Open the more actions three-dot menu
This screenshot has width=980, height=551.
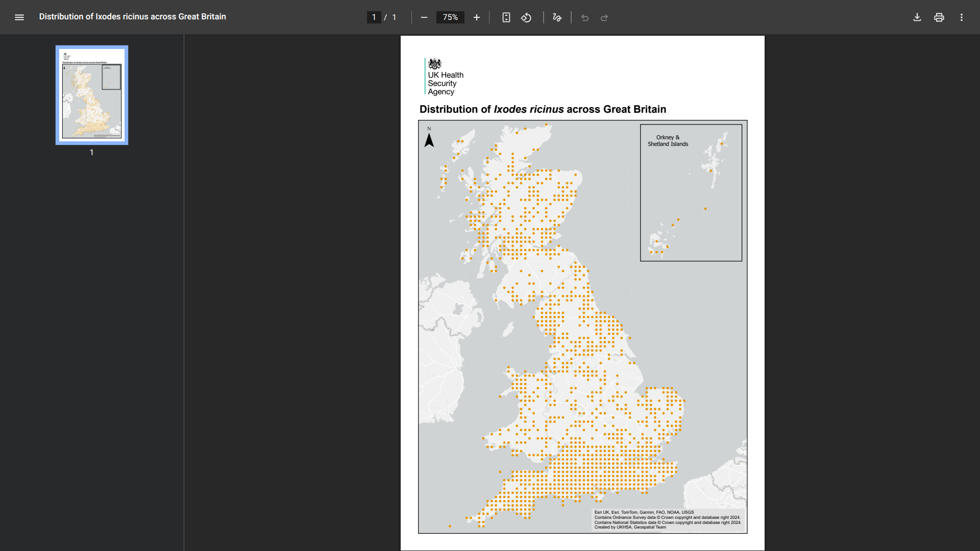click(962, 17)
